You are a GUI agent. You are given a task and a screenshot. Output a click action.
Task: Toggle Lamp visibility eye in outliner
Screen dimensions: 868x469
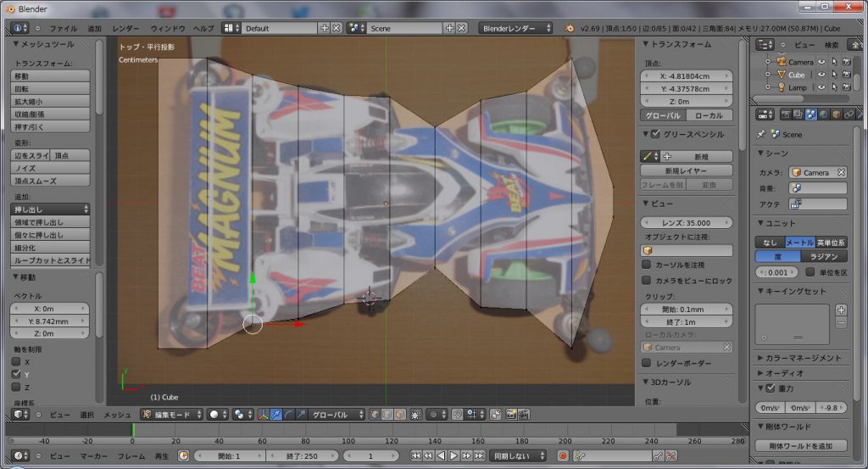tap(821, 87)
